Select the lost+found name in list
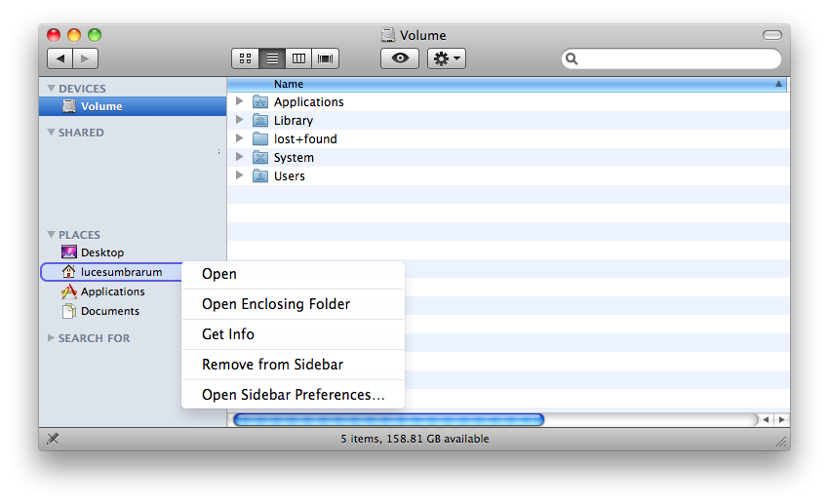 [x=305, y=139]
